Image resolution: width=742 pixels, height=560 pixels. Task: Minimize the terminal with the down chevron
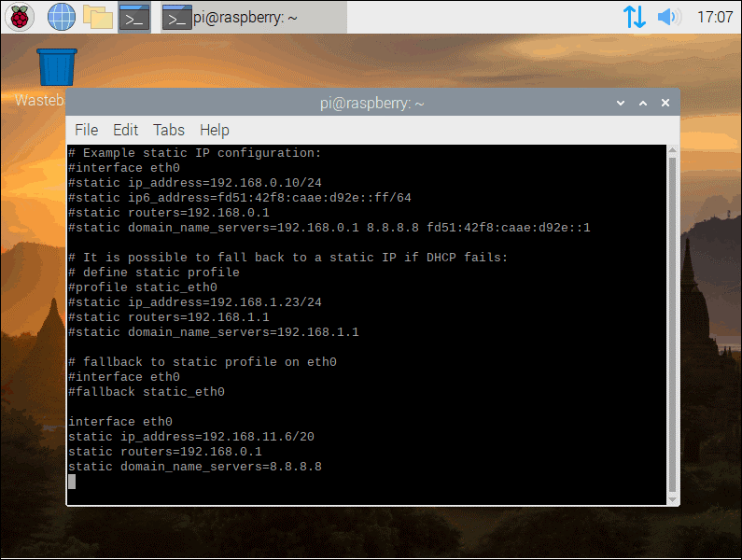click(621, 103)
